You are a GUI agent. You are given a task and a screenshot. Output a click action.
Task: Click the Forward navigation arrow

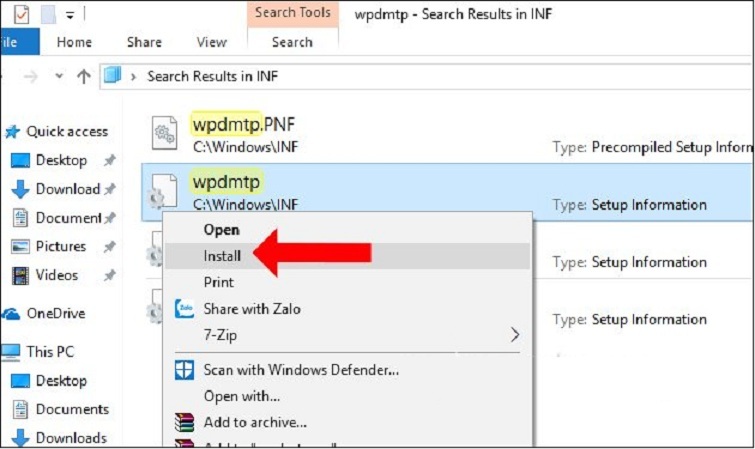click(31, 77)
